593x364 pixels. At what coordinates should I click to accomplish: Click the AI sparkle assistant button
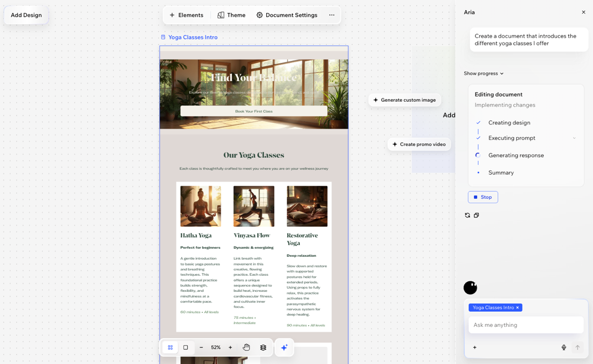(x=284, y=347)
